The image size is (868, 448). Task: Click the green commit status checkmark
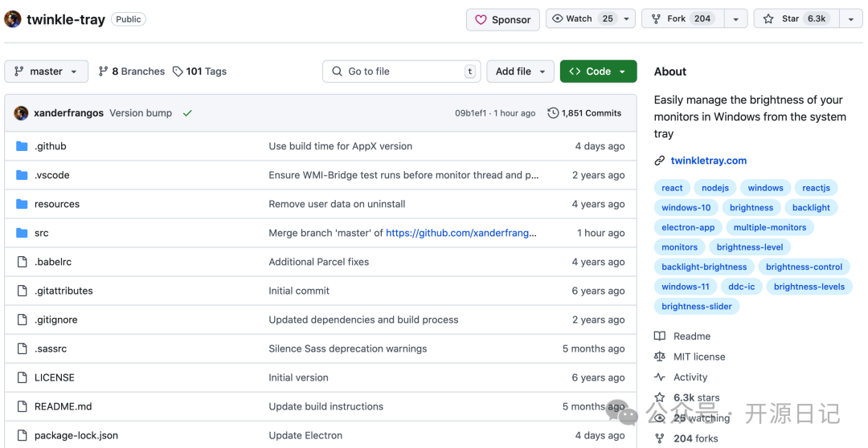(187, 113)
